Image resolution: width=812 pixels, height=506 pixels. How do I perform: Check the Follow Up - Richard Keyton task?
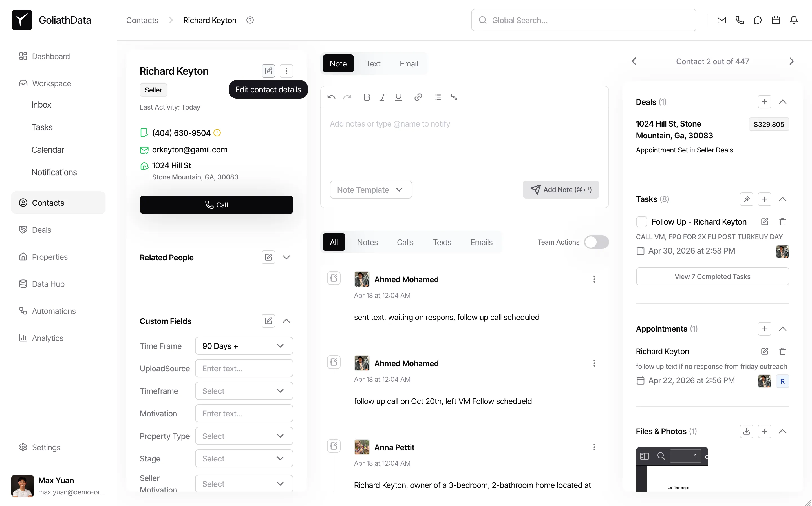click(x=641, y=221)
